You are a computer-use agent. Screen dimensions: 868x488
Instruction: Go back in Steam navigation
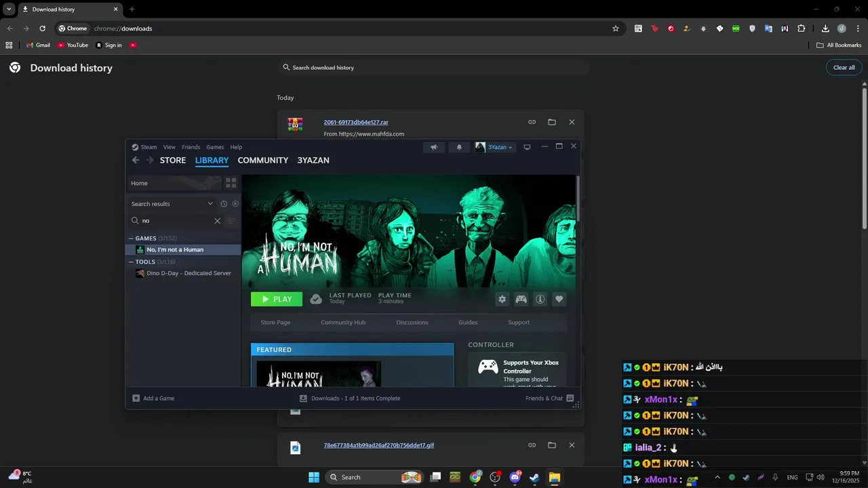click(136, 161)
